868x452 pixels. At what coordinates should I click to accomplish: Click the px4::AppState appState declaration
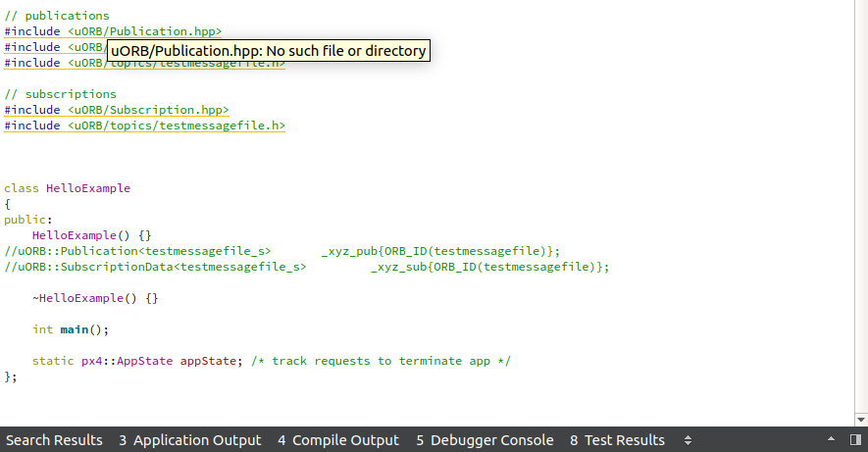click(137, 361)
